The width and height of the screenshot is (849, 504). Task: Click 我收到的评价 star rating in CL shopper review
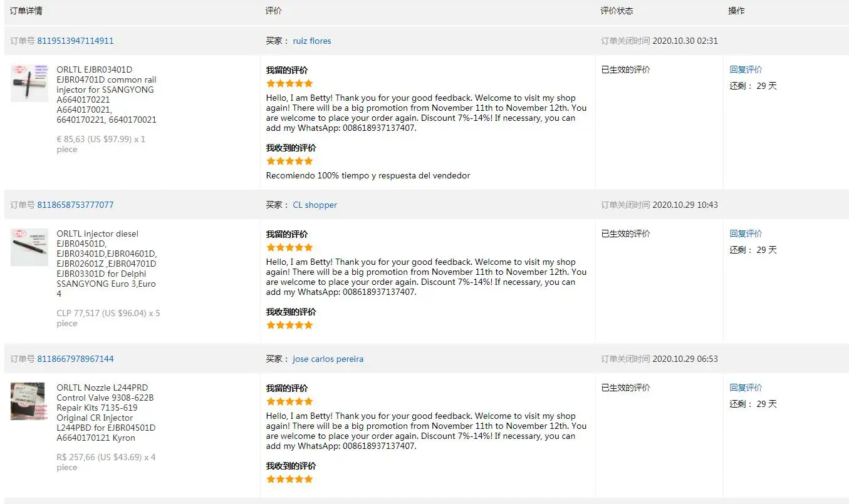click(289, 325)
